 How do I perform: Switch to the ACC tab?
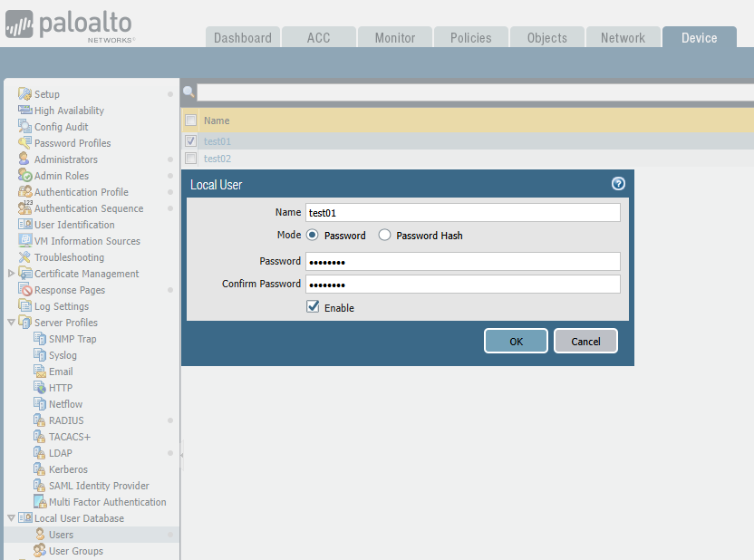319,37
